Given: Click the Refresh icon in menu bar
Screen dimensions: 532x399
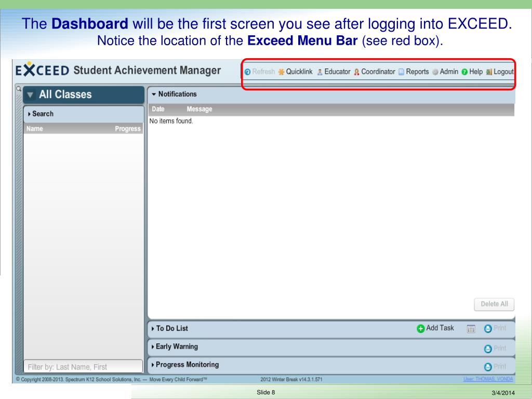Looking at the screenshot, I should [248, 72].
